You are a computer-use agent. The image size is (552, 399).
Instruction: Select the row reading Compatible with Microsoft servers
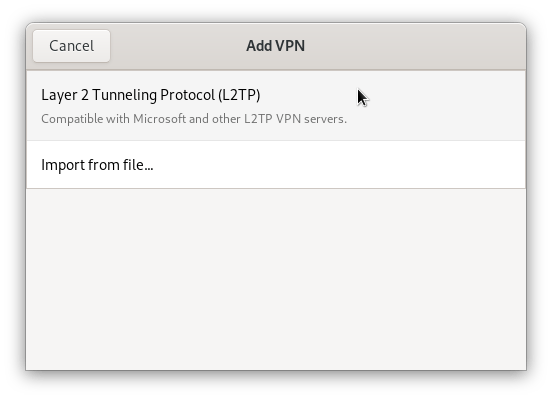[x=276, y=106]
